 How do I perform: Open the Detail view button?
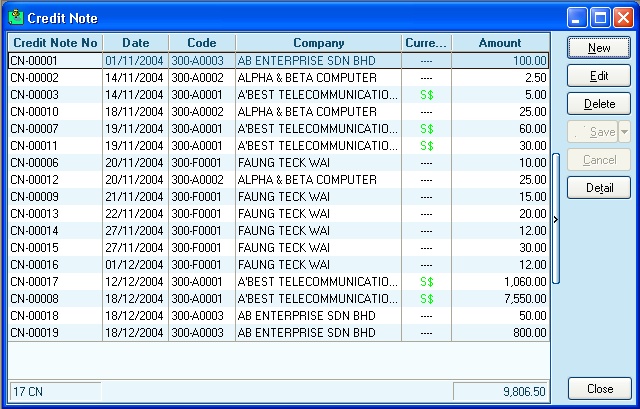click(x=599, y=188)
